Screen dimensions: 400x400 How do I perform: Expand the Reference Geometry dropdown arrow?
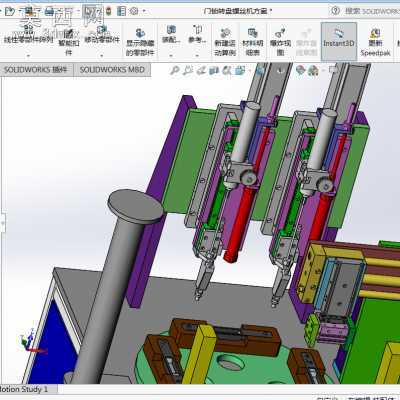click(197, 55)
